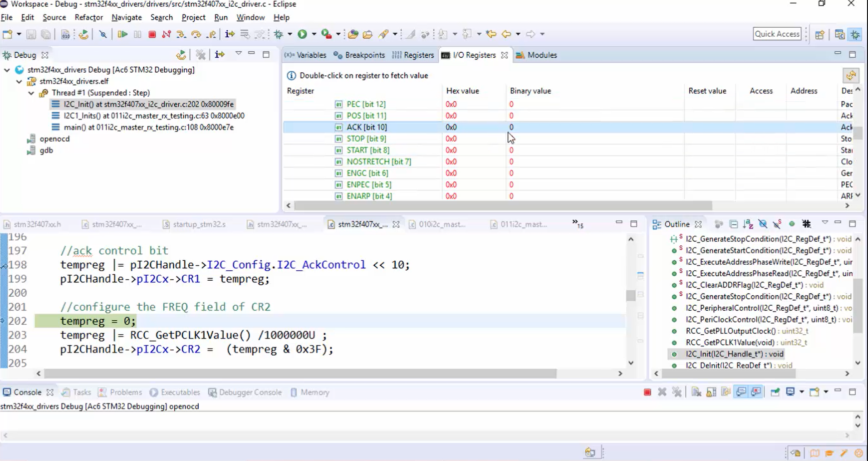Close the stm32f407xx_ active editor tab
The width and height of the screenshot is (868, 461).
(x=396, y=224)
